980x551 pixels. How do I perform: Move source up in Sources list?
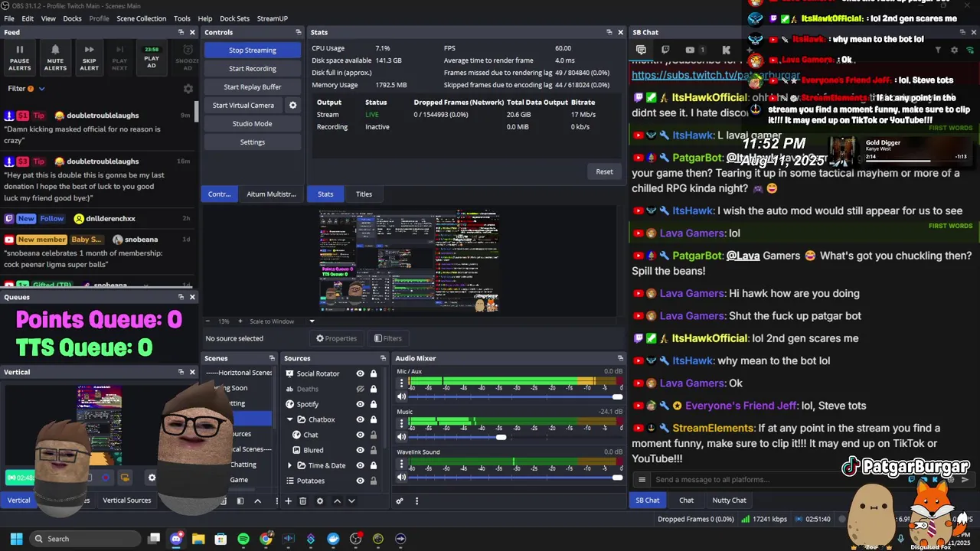point(337,501)
